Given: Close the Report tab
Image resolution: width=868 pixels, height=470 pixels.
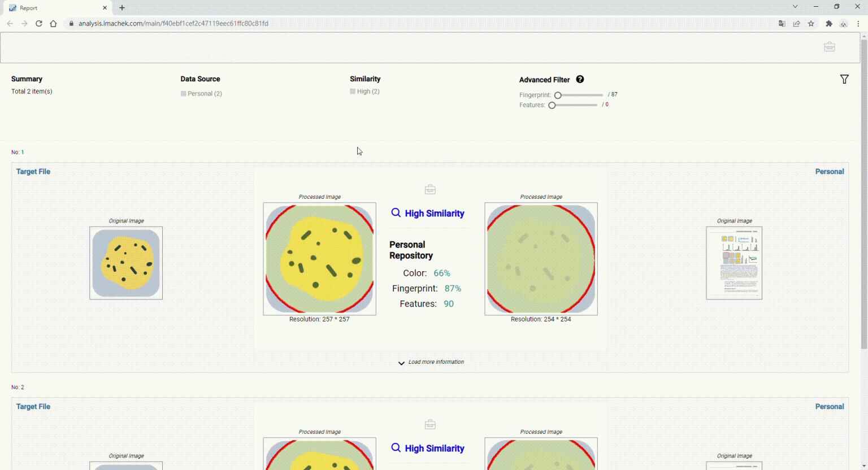Looking at the screenshot, I should pyautogui.click(x=105, y=8).
